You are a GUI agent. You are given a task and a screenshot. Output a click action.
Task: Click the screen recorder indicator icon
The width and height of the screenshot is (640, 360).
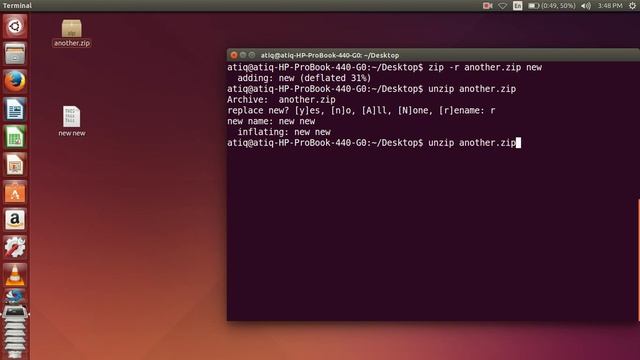tap(487, 6)
